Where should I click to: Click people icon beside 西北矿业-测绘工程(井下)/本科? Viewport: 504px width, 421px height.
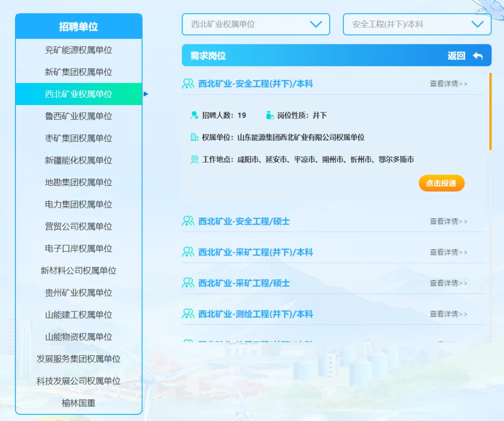188,314
